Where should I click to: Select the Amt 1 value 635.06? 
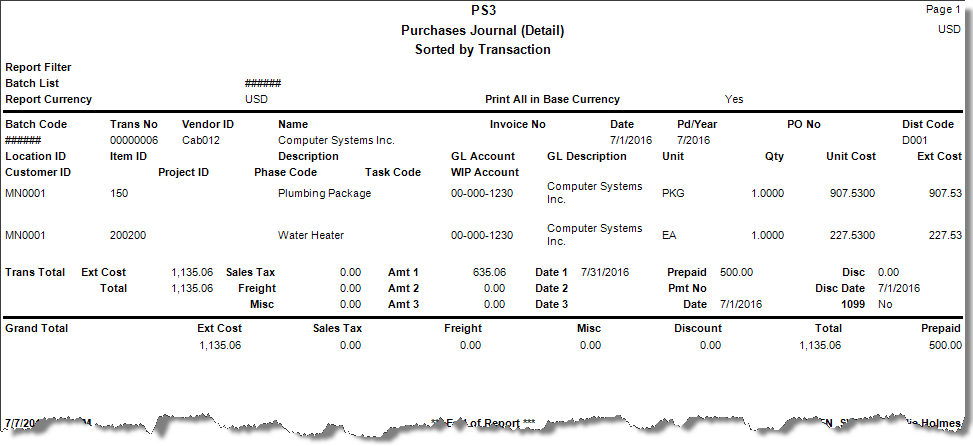488,272
